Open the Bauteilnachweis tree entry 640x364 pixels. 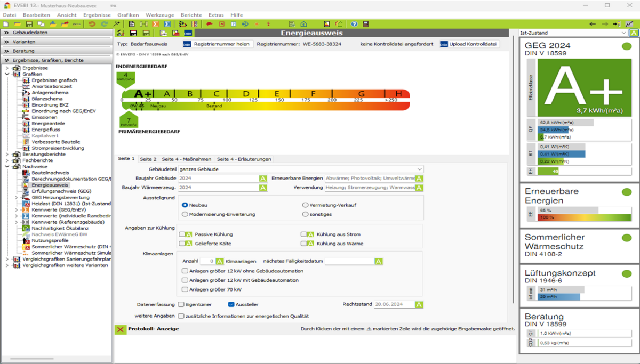click(50, 173)
